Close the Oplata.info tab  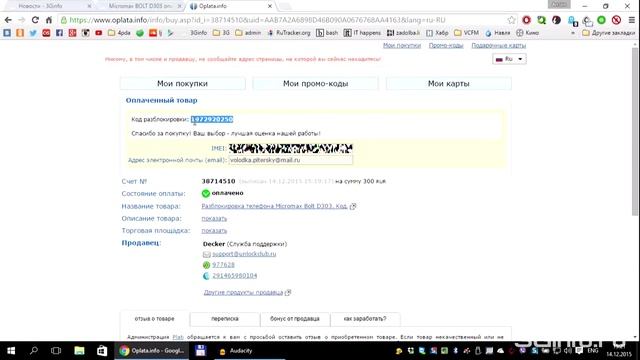click(x=270, y=6)
